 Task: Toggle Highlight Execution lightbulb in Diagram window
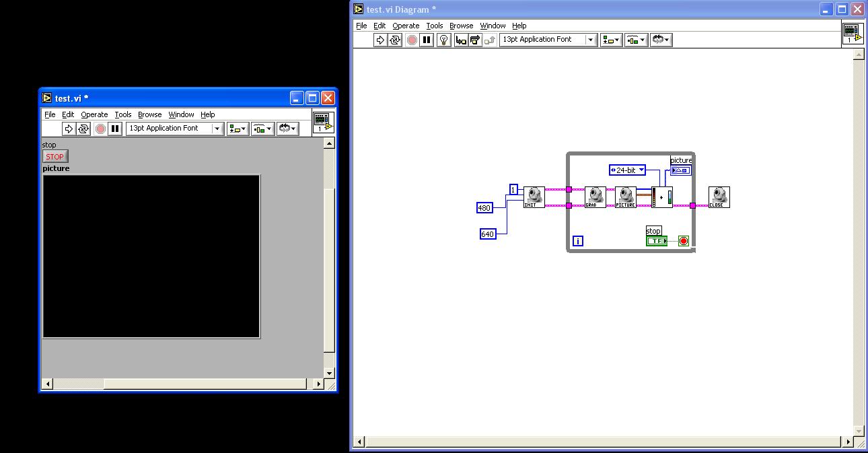coord(443,40)
